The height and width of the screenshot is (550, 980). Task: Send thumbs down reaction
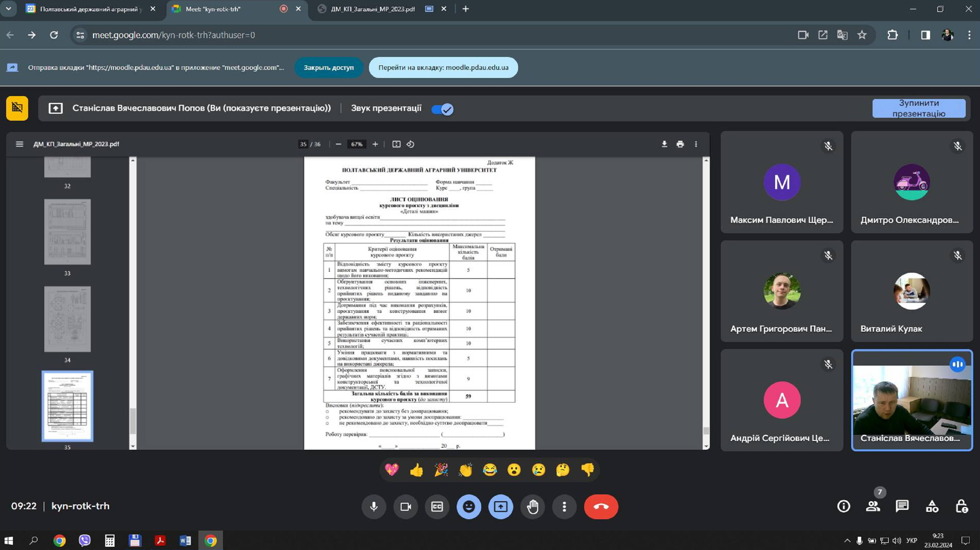[587, 470]
